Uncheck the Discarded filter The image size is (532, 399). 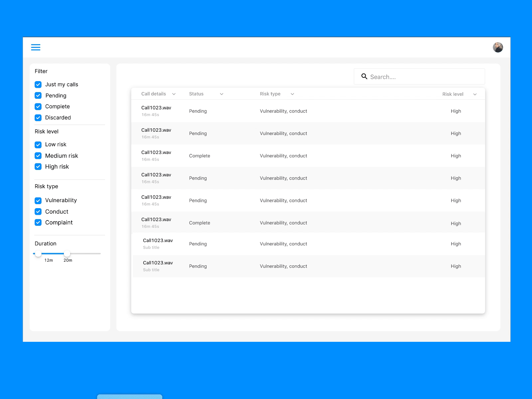point(38,117)
